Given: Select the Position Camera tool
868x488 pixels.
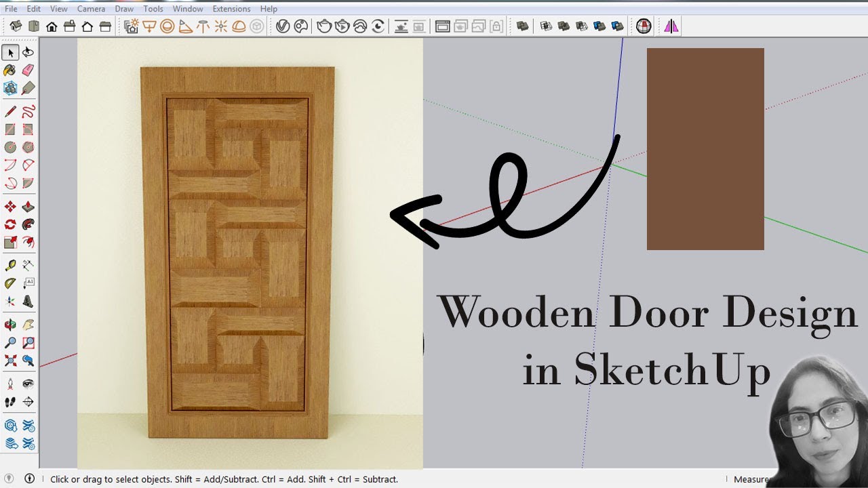Looking at the screenshot, I should pos(10,384).
